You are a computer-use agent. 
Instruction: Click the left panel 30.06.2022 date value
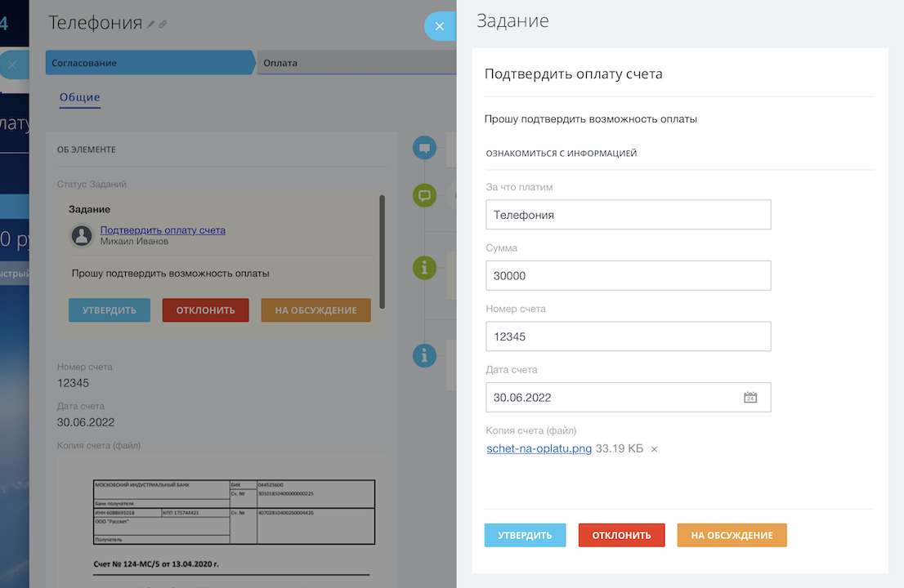(x=86, y=422)
